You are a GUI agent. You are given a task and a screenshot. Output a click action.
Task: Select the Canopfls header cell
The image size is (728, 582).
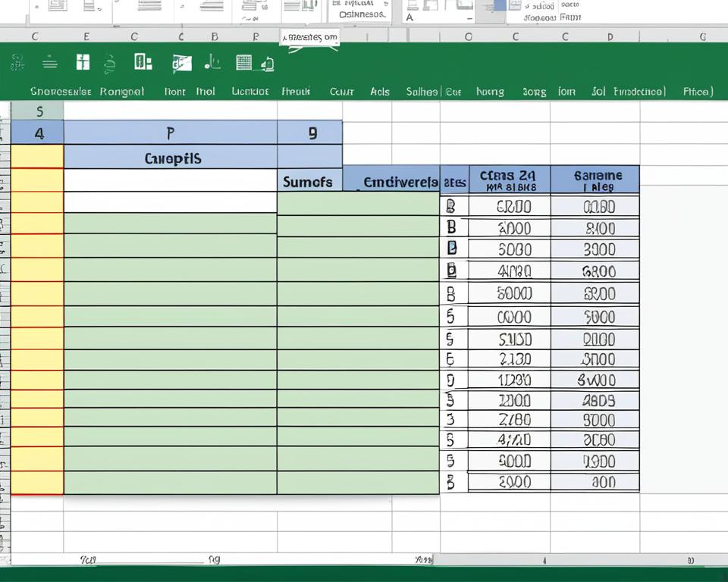173,159
